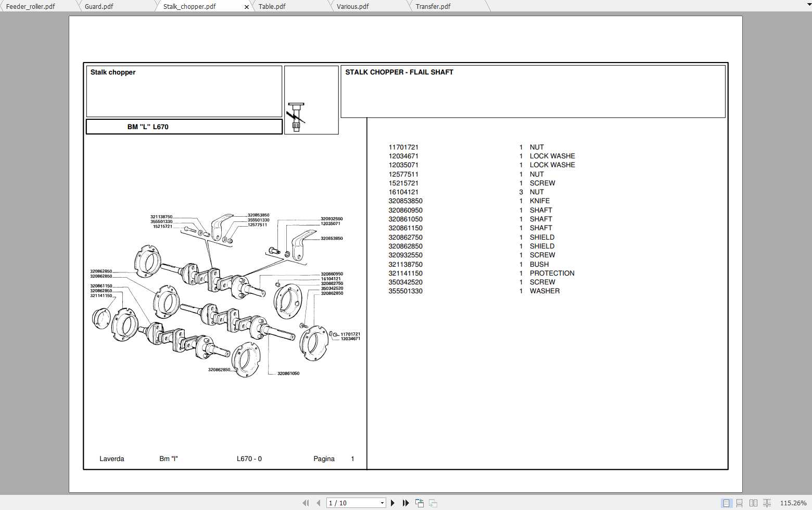Close the Stalk_chopper.pdf tab
The height and width of the screenshot is (510, 812).
pyautogui.click(x=246, y=7)
